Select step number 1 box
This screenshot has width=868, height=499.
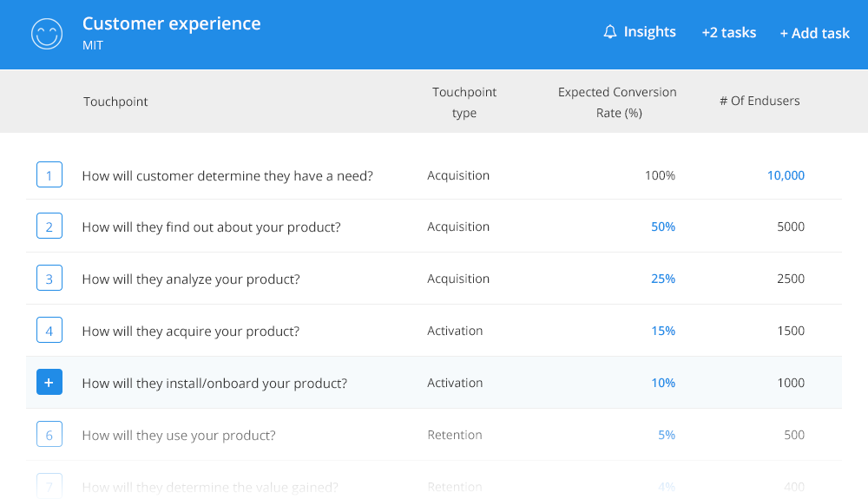49,175
